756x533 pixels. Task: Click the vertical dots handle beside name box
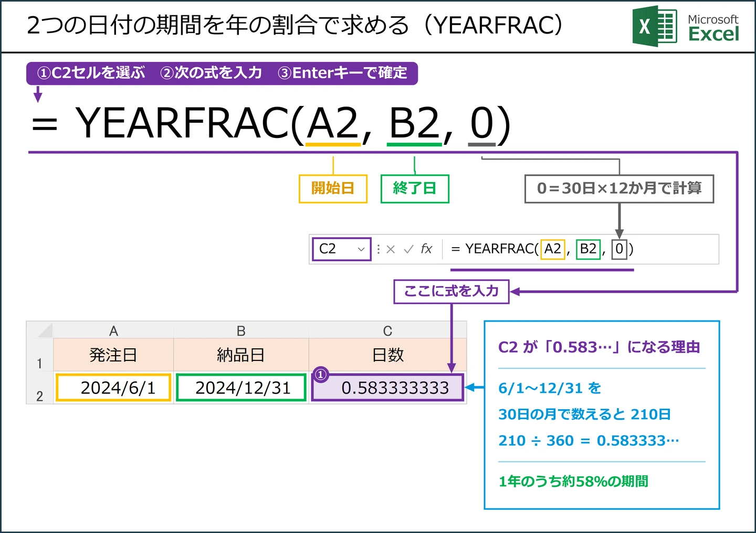click(x=379, y=249)
